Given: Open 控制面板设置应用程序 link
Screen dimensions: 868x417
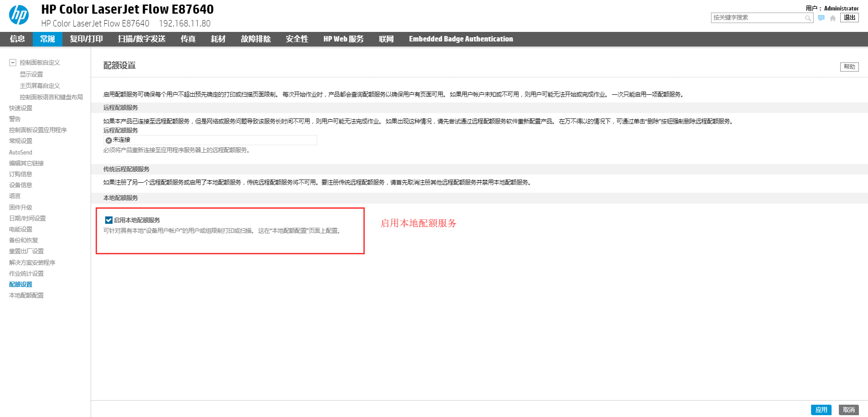Looking at the screenshot, I should [38, 130].
